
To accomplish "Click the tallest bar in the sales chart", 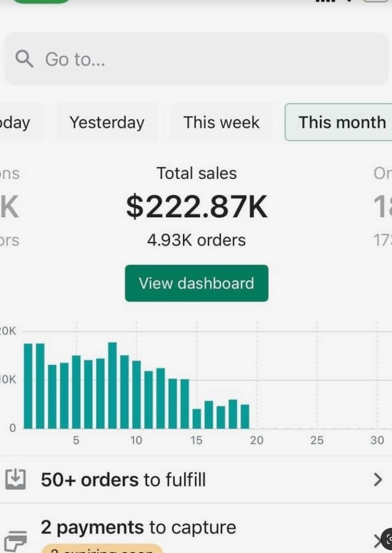I will 112,385.
